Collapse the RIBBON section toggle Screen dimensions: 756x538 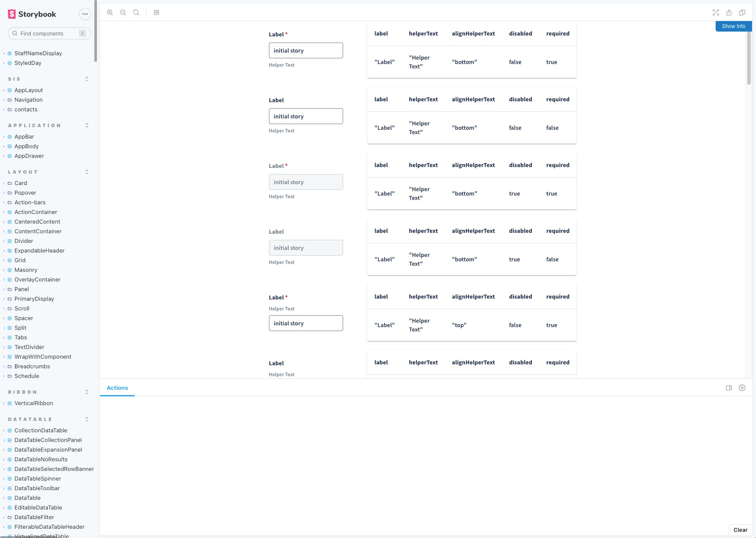pyautogui.click(x=87, y=392)
